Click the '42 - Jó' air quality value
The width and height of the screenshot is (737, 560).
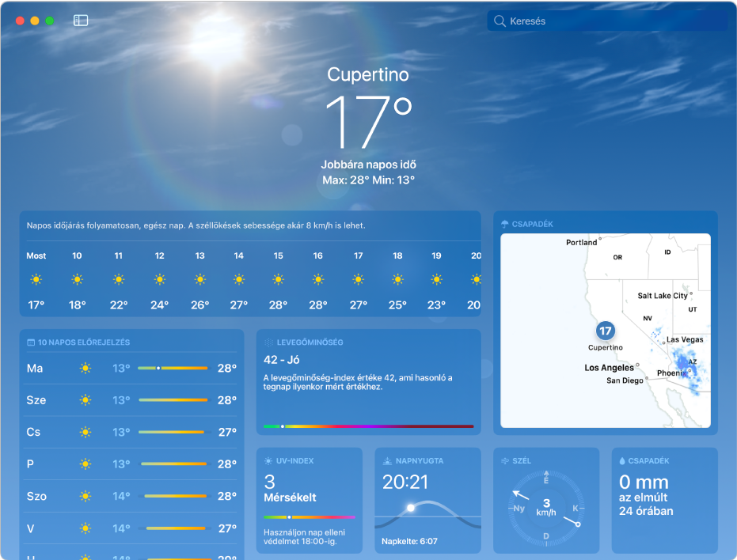pos(282,360)
